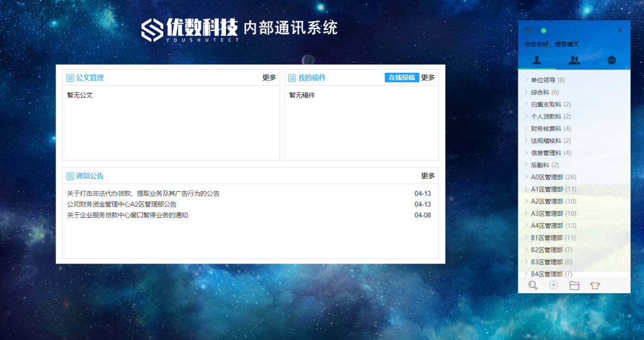644x340 pixels.
Task: Click the signature text 你若安好，便是晴天
Action: pyautogui.click(x=552, y=44)
